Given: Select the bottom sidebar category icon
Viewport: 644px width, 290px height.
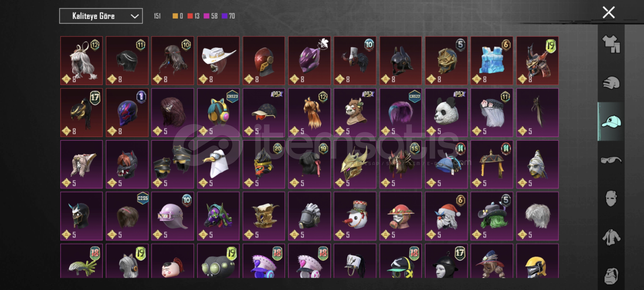Looking at the screenshot, I should click(611, 276).
